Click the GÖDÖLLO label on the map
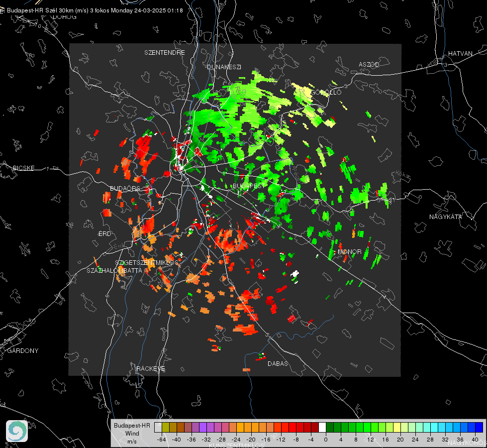487x448 pixels. tap(326, 92)
